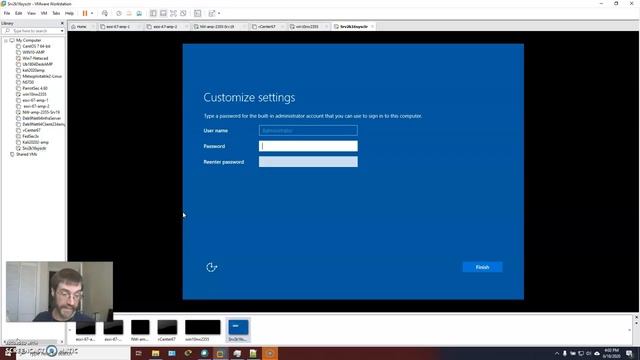The image size is (640, 360).
Task: Open File Explorer from the taskbar
Action: [155, 353]
